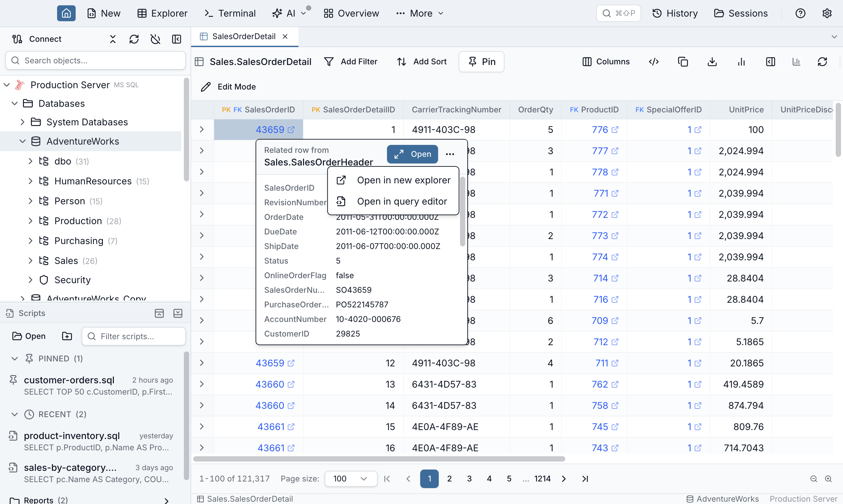
Task: Open the More menu
Action: (x=420, y=13)
